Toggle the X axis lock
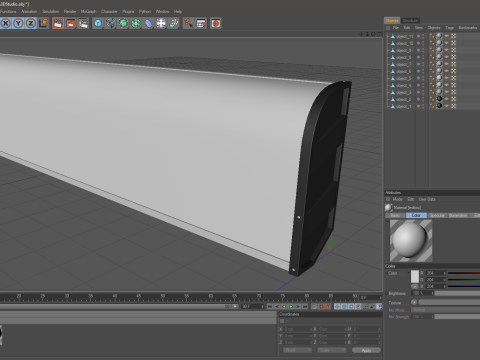Screen dimensions: 480x360 pyautogui.click(x=6, y=23)
